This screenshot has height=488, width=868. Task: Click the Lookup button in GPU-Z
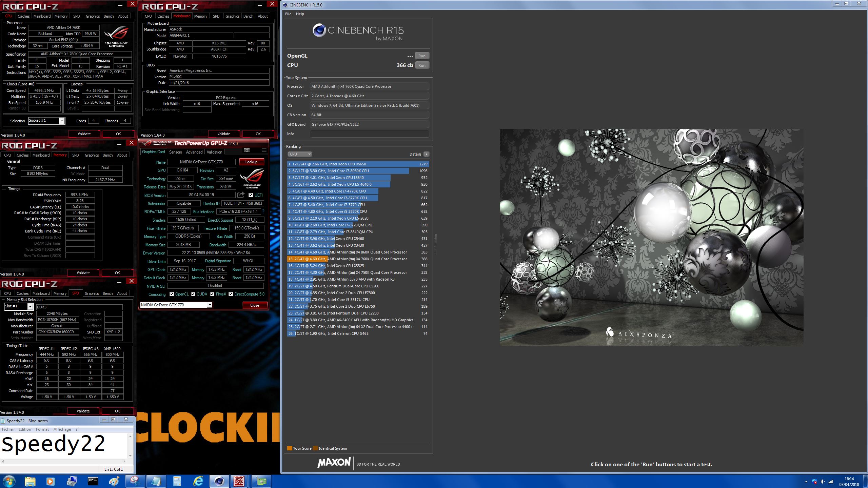(252, 162)
